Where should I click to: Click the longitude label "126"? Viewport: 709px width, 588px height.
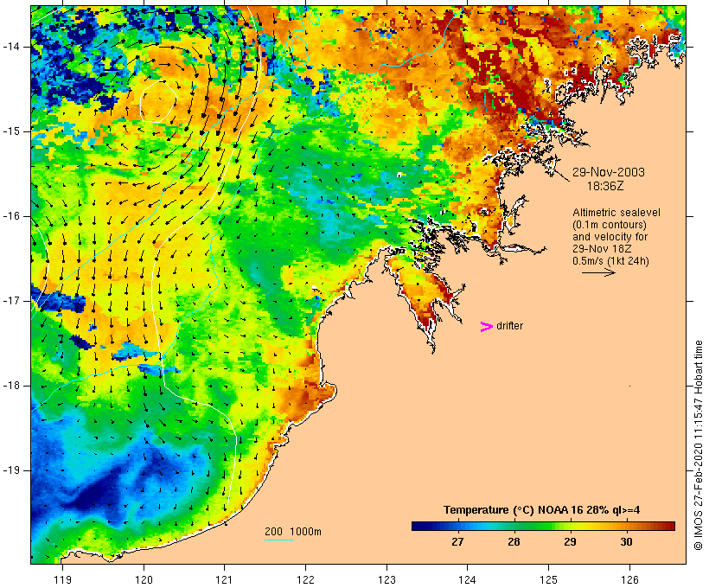[x=629, y=579]
